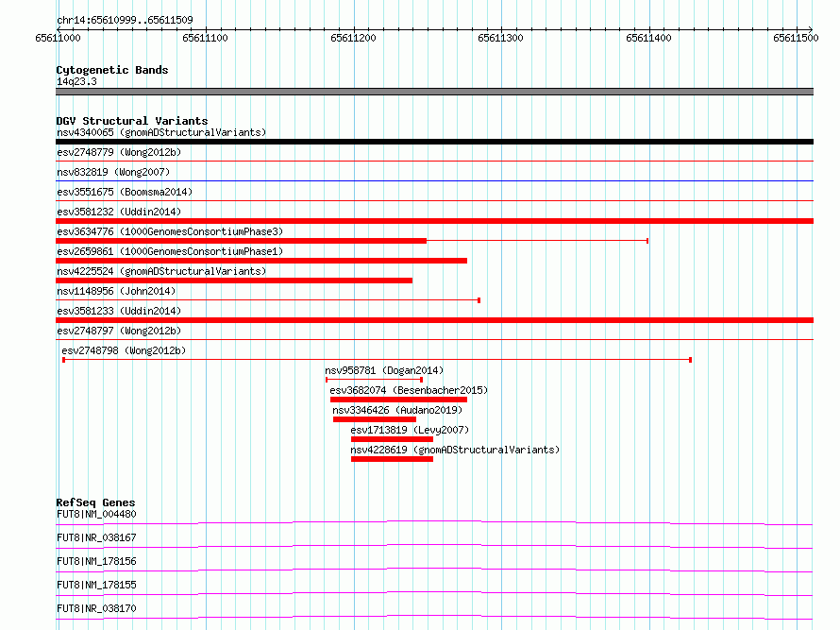Click the nsv958781 (Dogan2014) label
840x630 pixels.
point(384,370)
